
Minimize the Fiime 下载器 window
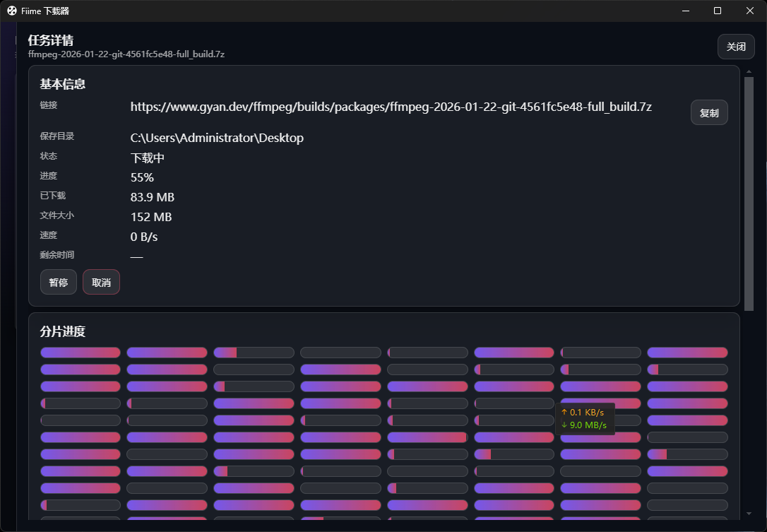(684, 11)
